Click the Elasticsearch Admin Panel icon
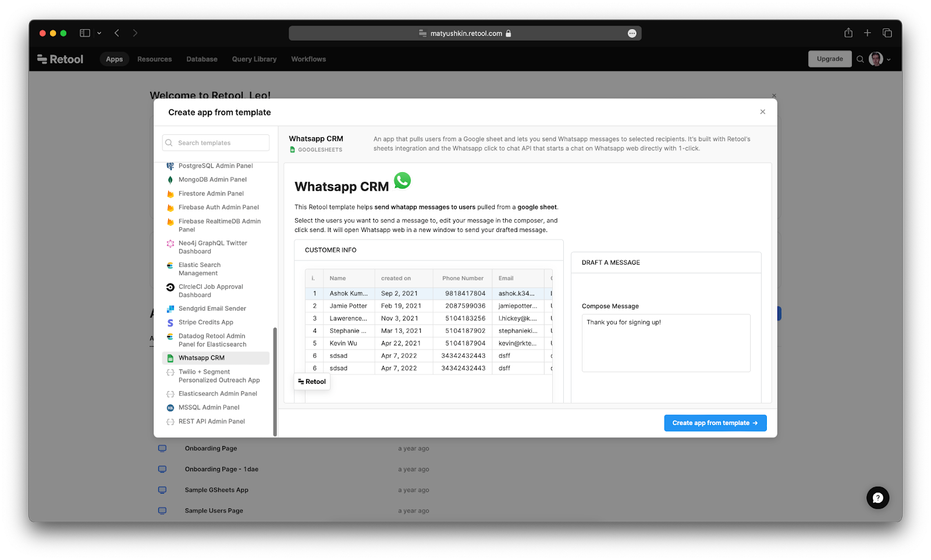 pyautogui.click(x=170, y=394)
